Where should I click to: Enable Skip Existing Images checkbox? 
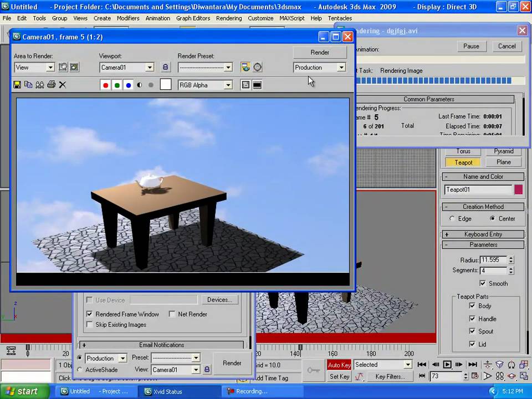pyautogui.click(x=89, y=325)
